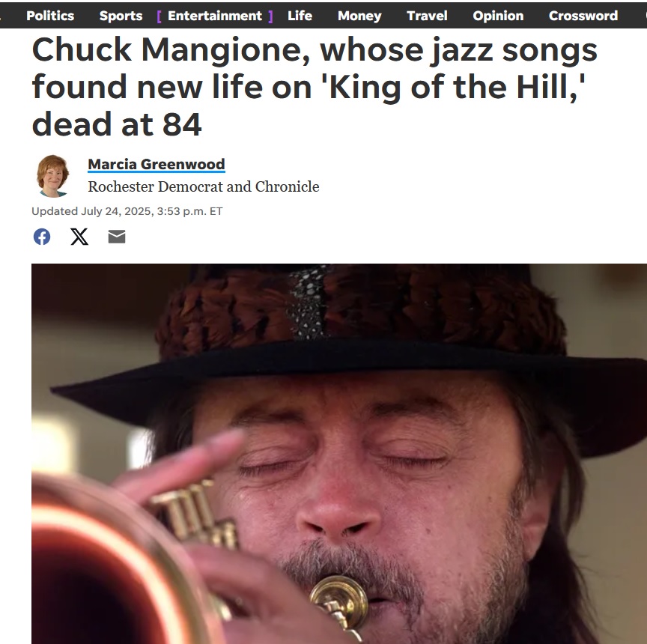Click the Chuck Mangione trumpet photo
Viewport: 647px width, 644px height.
(x=339, y=454)
